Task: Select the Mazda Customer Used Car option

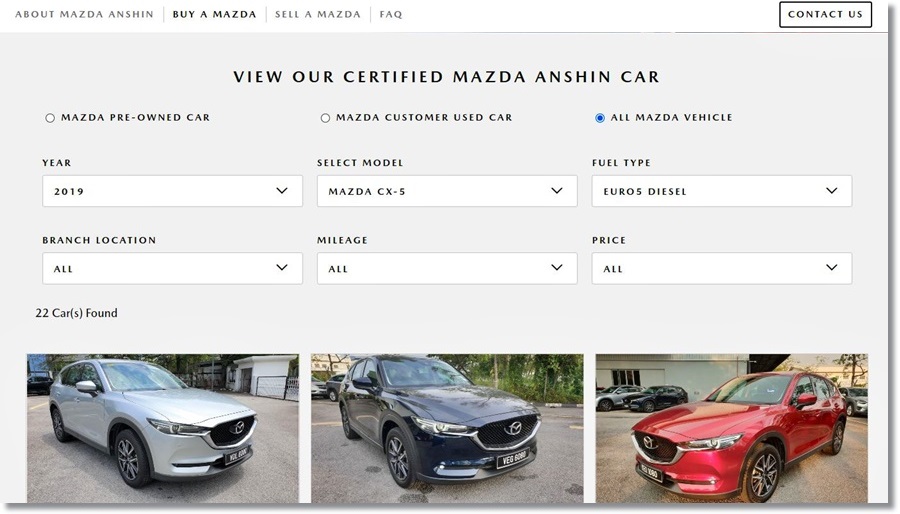Action: pyautogui.click(x=325, y=118)
